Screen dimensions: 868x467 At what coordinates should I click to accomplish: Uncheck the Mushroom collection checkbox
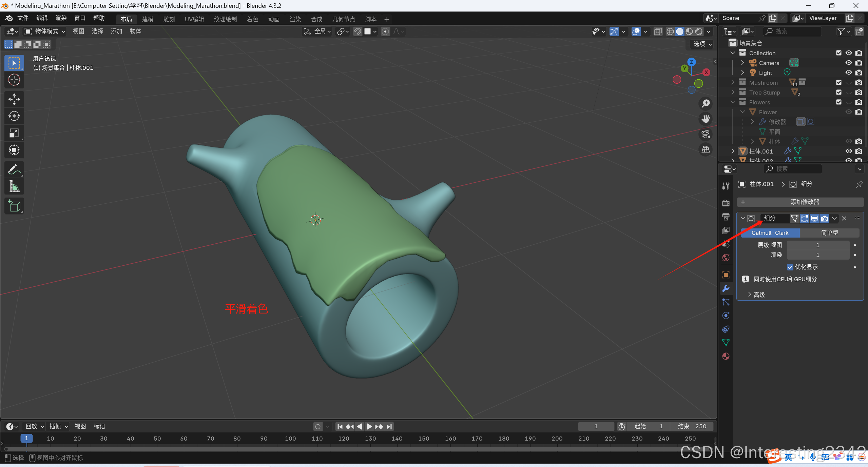pos(839,82)
